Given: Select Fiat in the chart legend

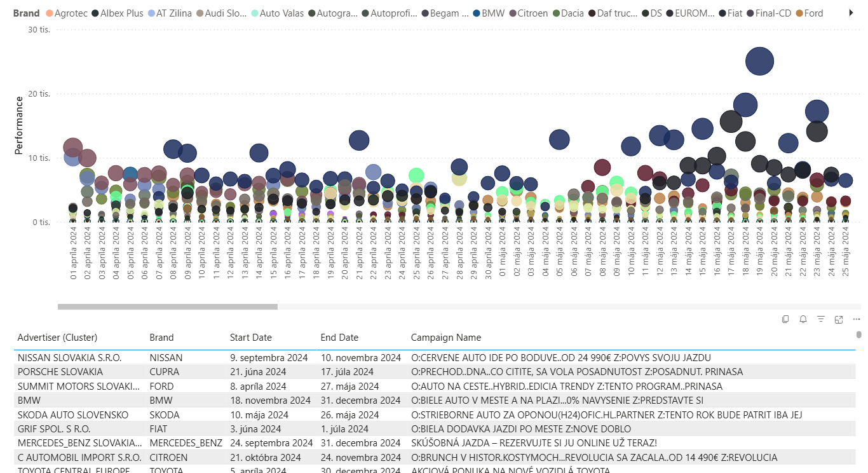Looking at the screenshot, I should [x=730, y=13].
